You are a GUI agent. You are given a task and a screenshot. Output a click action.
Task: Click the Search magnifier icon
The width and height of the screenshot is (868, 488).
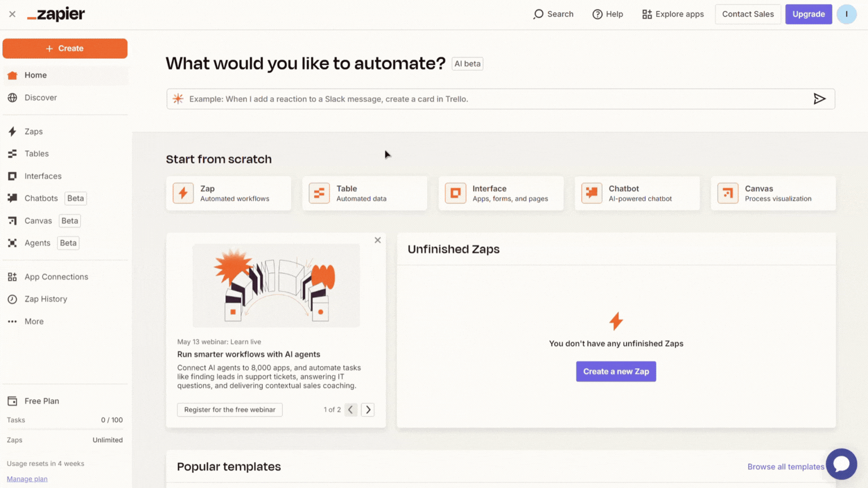538,14
